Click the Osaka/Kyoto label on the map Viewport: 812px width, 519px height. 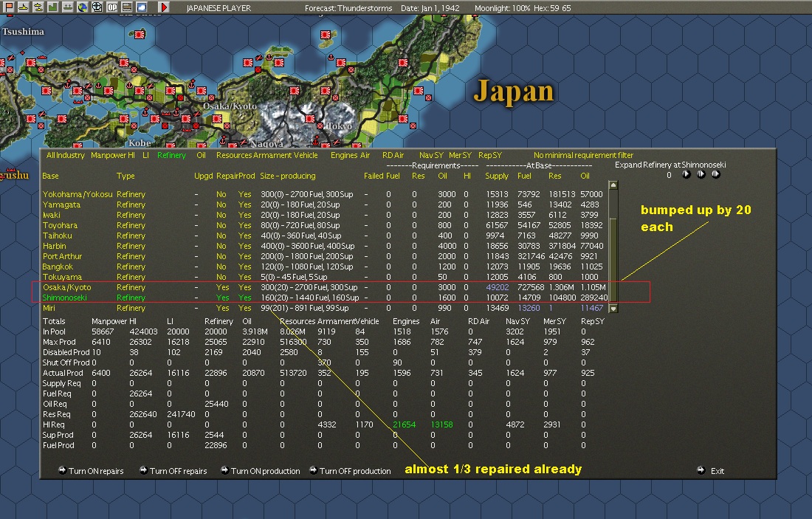pos(230,106)
